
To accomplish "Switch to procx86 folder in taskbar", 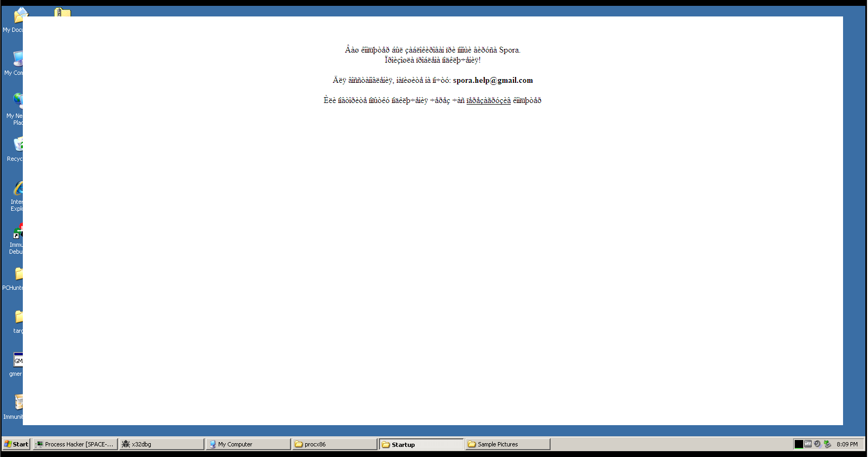I will click(x=334, y=444).
